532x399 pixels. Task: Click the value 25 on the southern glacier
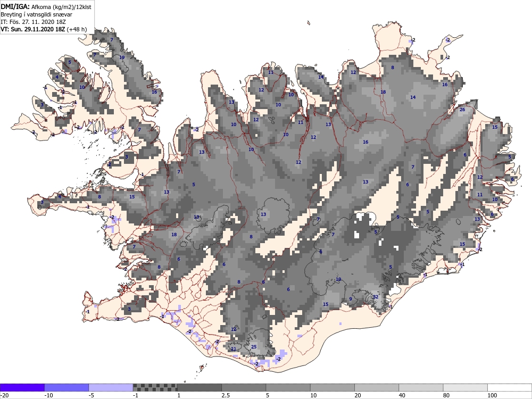tap(254, 347)
